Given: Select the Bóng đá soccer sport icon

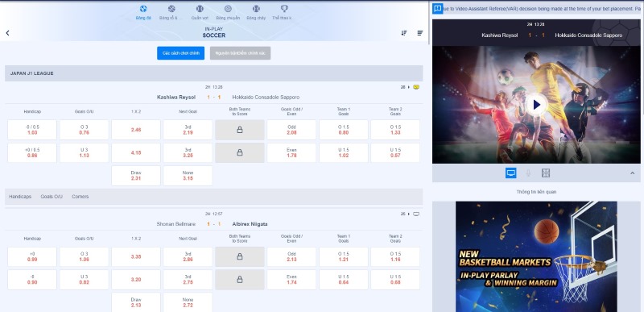Looking at the screenshot, I should point(143,9).
